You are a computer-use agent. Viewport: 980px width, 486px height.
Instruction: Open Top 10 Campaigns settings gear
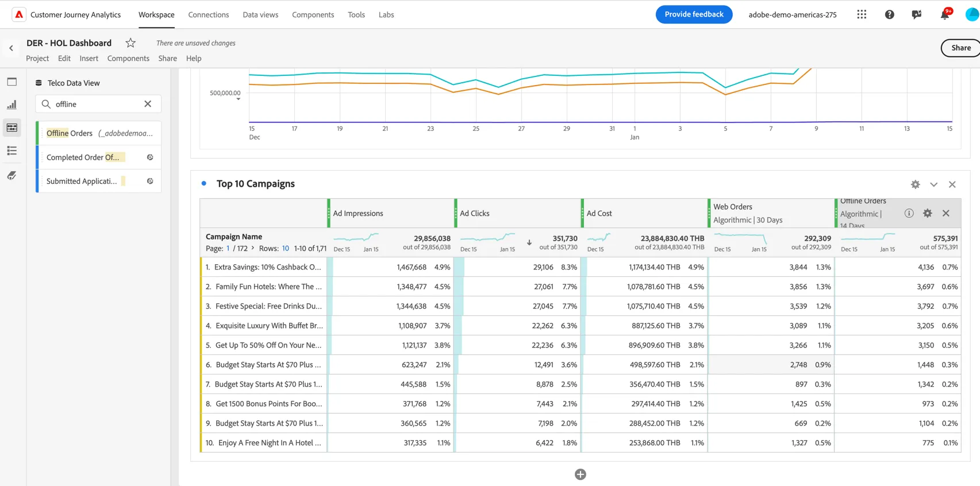click(x=916, y=184)
